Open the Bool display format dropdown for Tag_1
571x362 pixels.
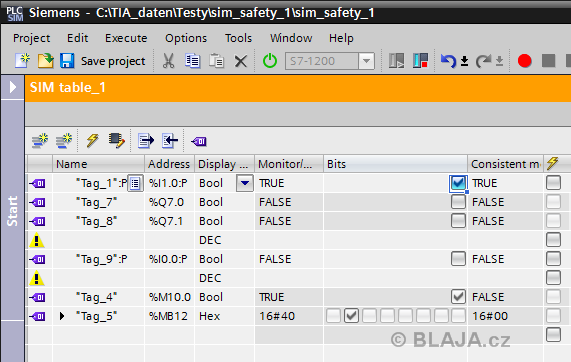(x=245, y=183)
